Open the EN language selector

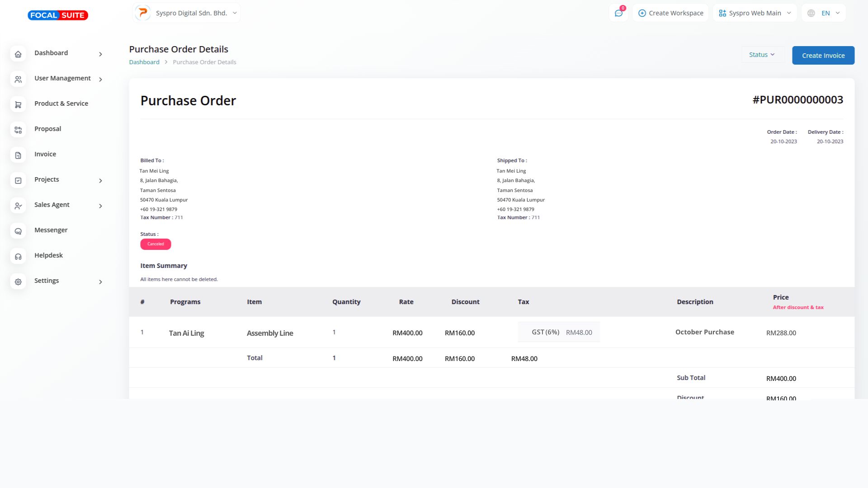[x=824, y=13]
